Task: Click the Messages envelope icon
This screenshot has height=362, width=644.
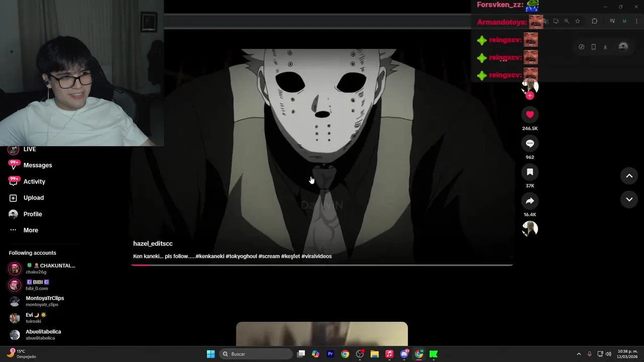Action: (x=14, y=165)
